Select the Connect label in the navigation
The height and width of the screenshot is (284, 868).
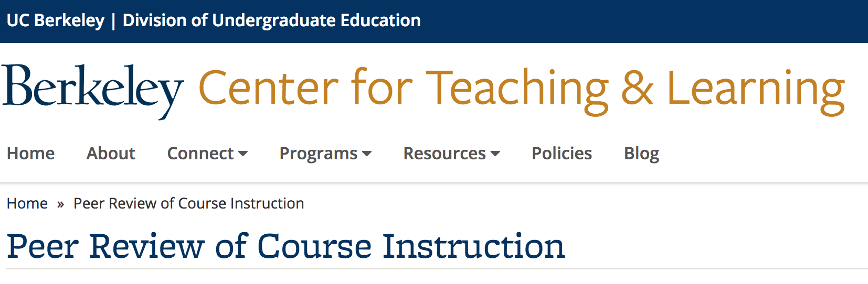click(200, 154)
